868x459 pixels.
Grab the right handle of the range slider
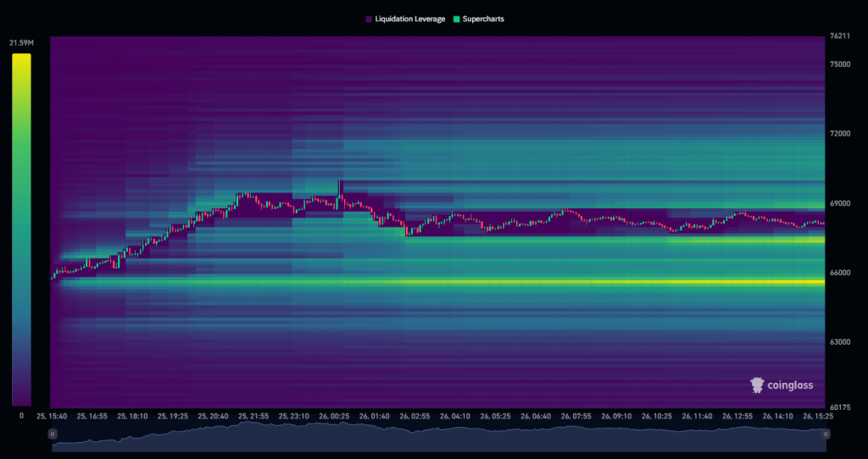click(x=826, y=433)
